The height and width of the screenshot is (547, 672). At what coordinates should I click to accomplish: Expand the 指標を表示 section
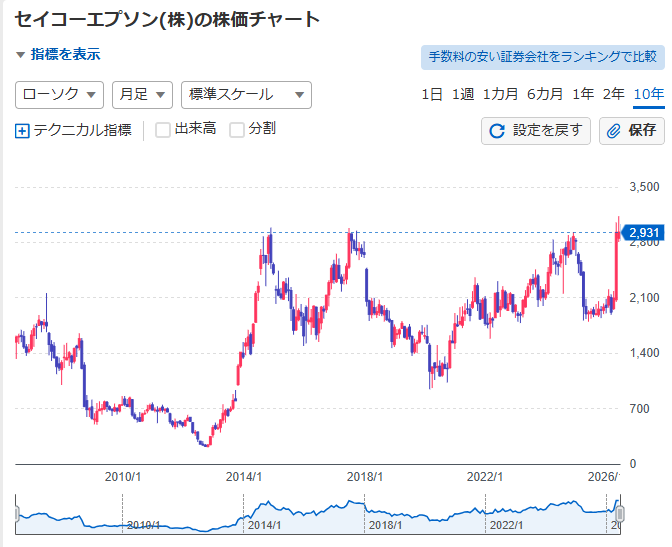58,54
